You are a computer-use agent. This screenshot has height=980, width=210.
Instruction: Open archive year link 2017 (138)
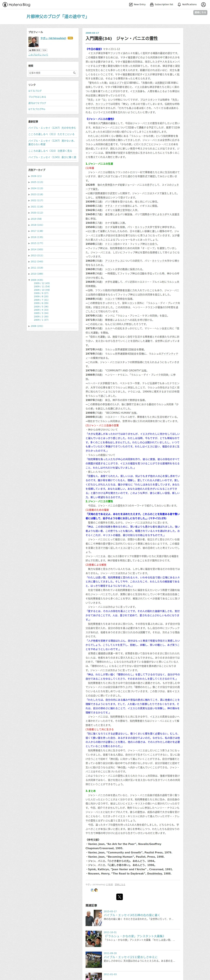(37, 231)
